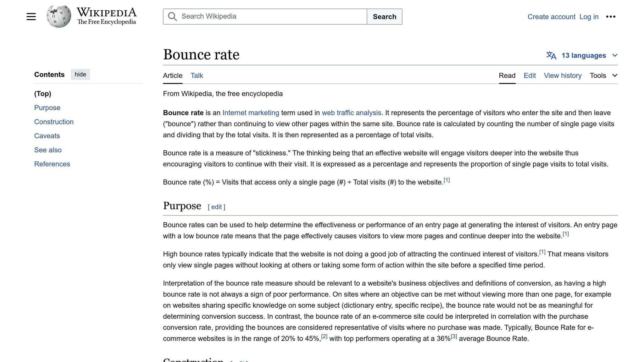Edit the Purpose section
Image resolution: width=644 pixels, height=362 pixels.
click(x=216, y=207)
